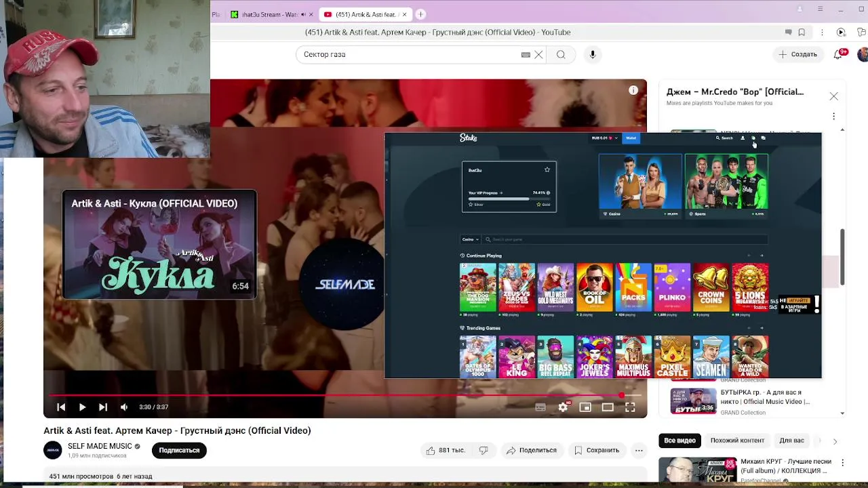Viewport: 868px width, 488px height.
Task: Bookmark this page in browser
Action: pos(802,32)
